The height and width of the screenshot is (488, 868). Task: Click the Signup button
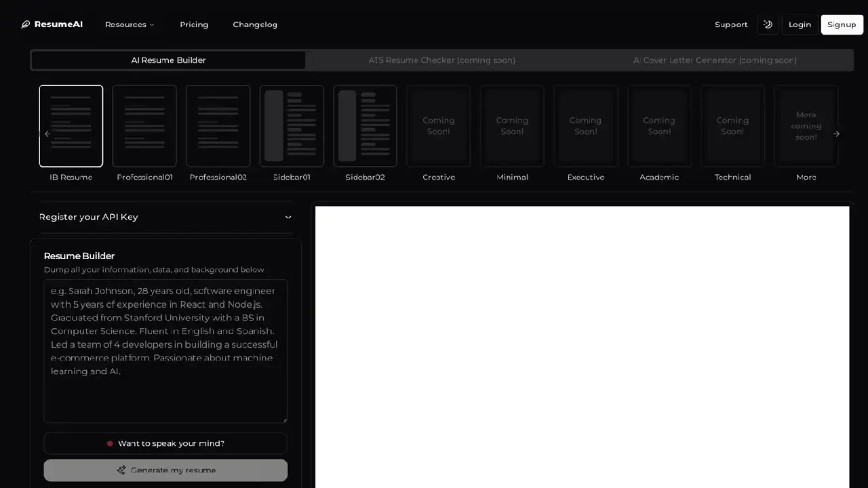842,24
